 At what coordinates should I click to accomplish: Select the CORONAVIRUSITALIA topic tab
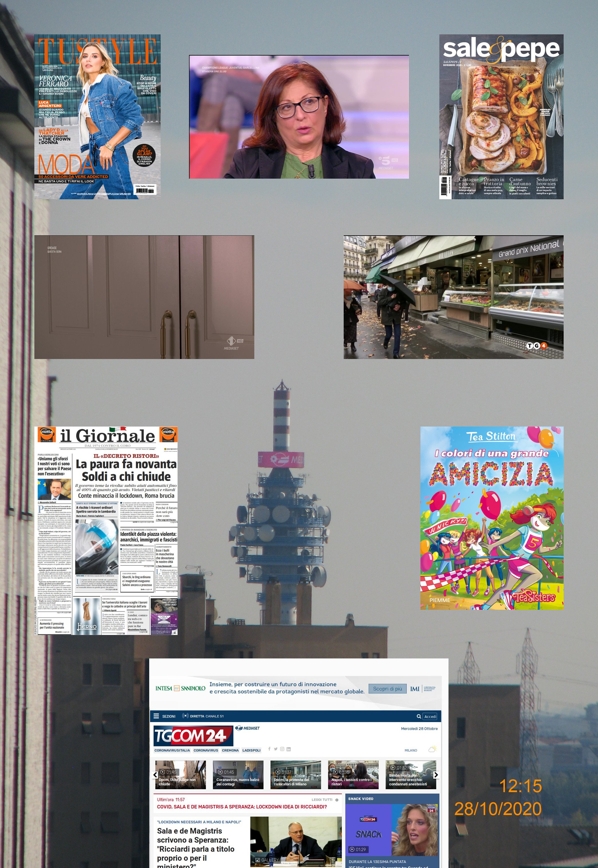tap(172, 750)
